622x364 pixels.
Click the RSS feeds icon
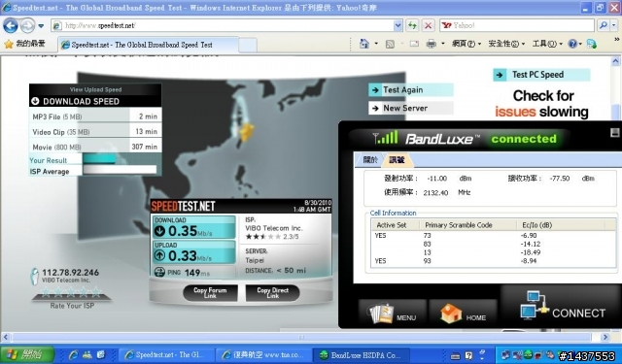[x=390, y=44]
